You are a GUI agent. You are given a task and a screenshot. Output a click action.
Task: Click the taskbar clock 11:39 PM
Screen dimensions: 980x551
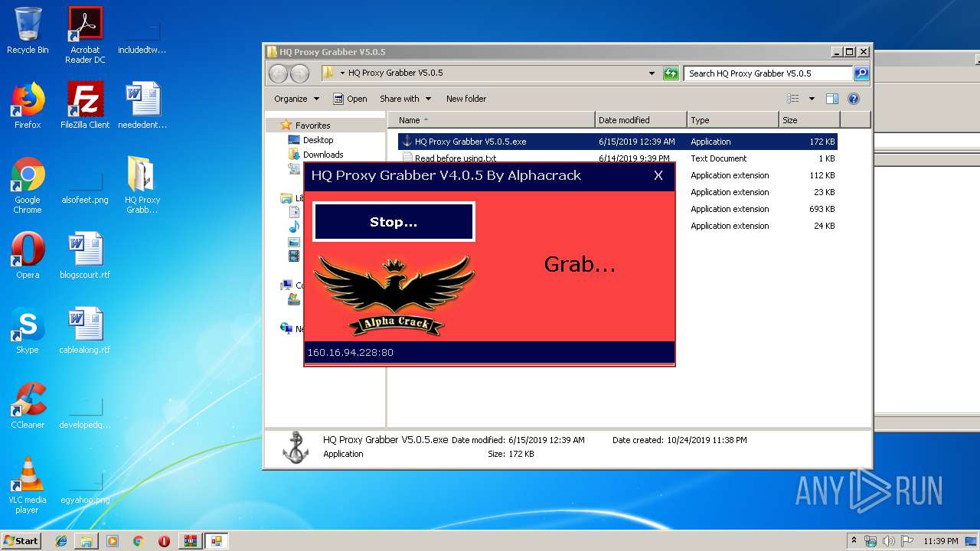click(x=941, y=541)
